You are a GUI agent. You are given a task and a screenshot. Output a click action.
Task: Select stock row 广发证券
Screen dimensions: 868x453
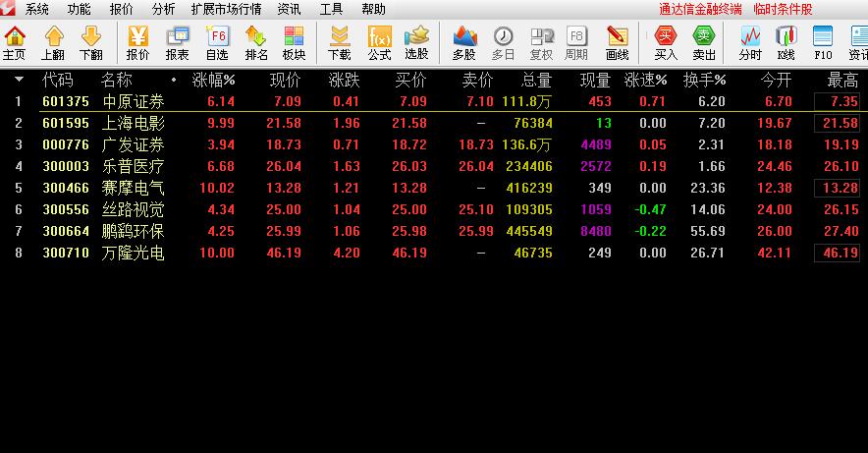pyautogui.click(x=434, y=144)
